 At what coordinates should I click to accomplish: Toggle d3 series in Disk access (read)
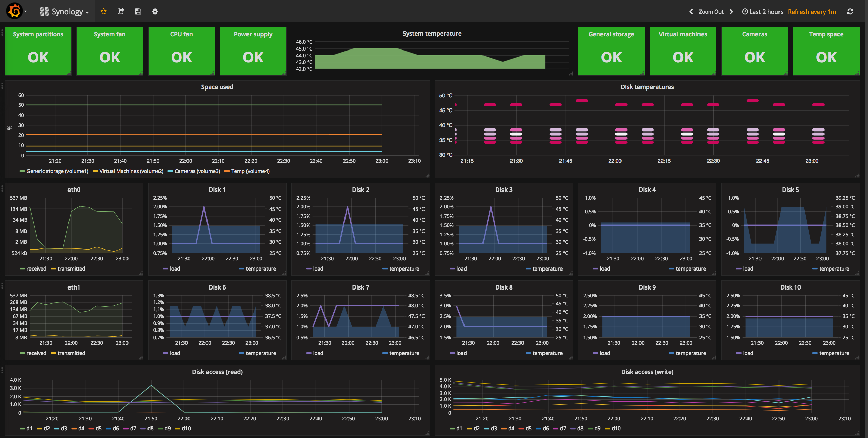(x=64, y=428)
